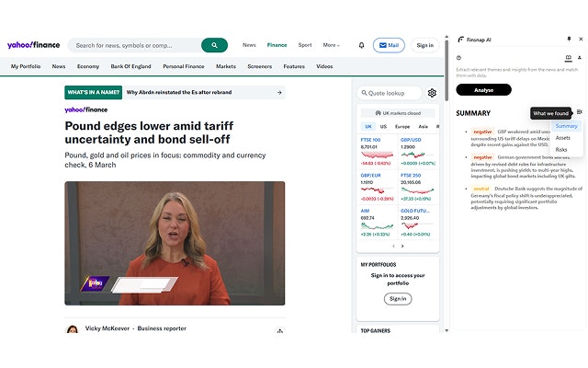Switch to the US markets tab

point(383,127)
